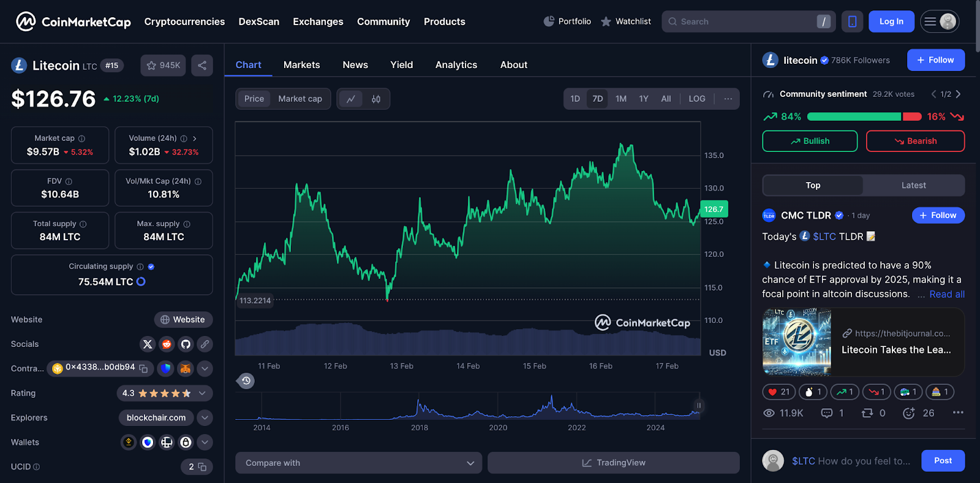Expand the Wallets chevron dropdown
The height and width of the screenshot is (483, 980).
click(205, 442)
